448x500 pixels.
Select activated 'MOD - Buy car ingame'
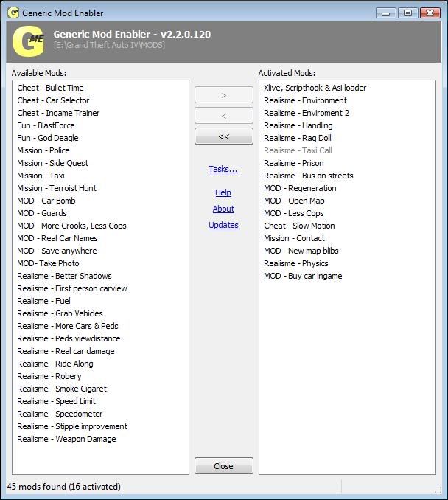tap(303, 276)
